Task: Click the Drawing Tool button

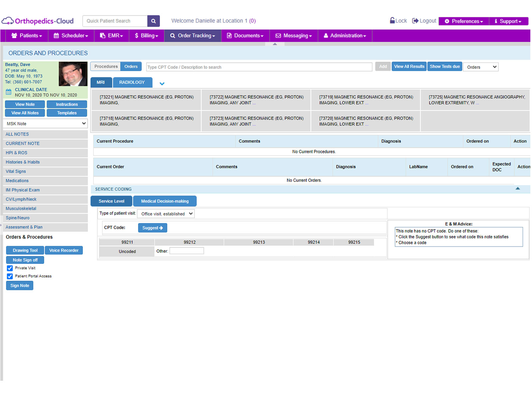Action: 25,250
